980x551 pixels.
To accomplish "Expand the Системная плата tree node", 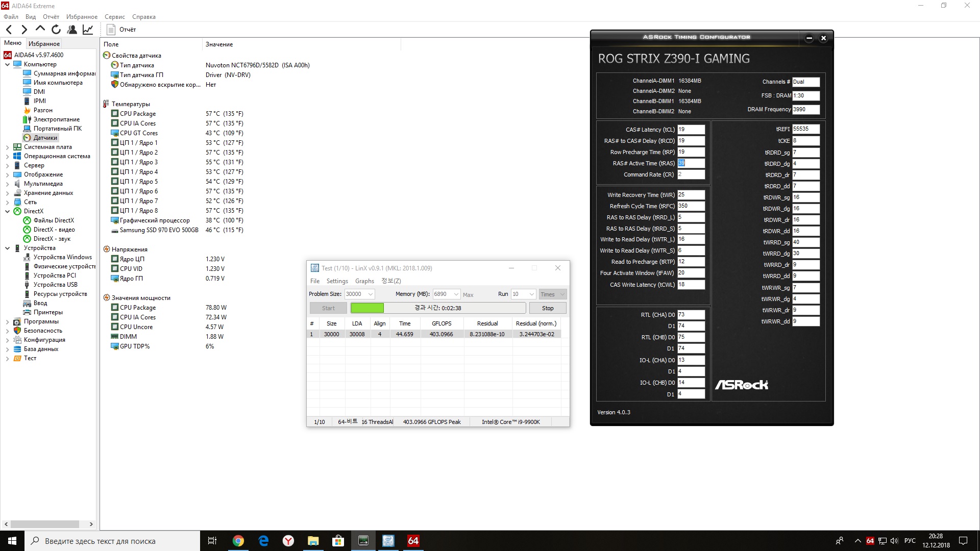I will pyautogui.click(x=8, y=147).
